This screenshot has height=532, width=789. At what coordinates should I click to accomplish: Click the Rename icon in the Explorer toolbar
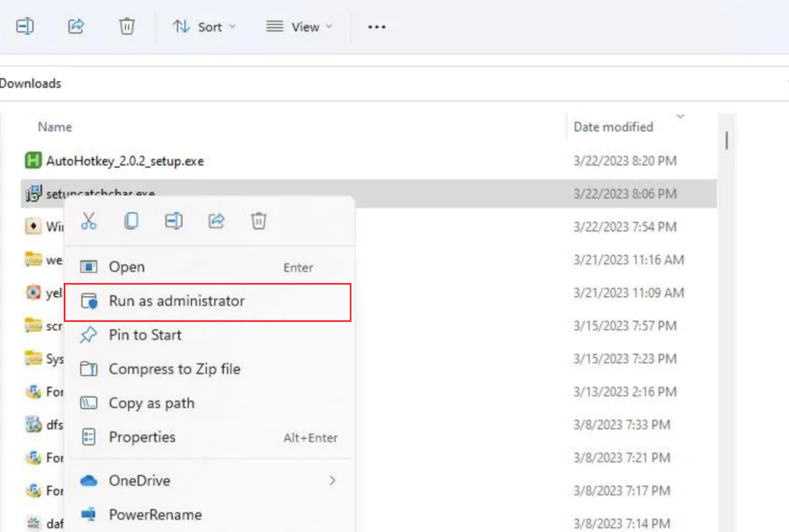25,27
